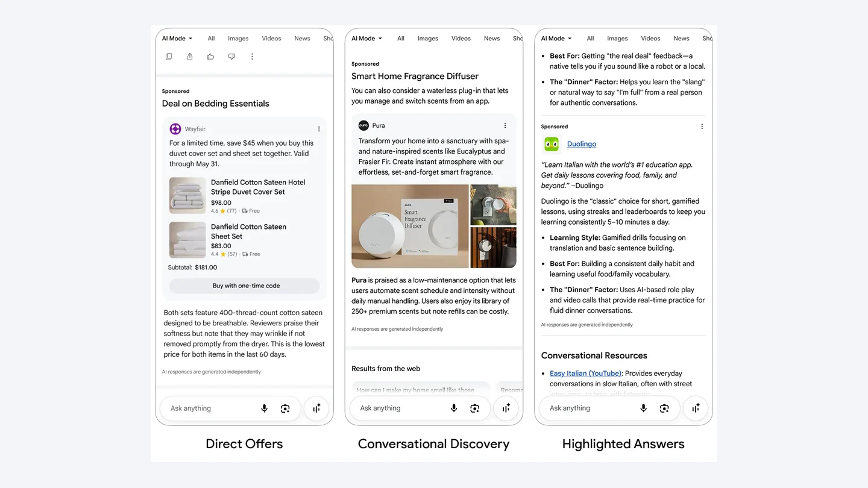Click Smart Home Fragrance Diffuser heading
The image size is (868, 488).
pos(415,76)
